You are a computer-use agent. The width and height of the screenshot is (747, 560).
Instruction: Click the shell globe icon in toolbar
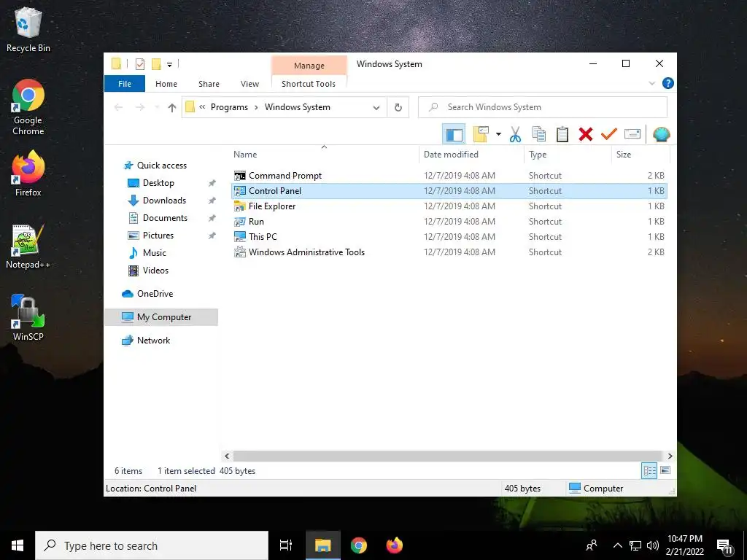661,134
